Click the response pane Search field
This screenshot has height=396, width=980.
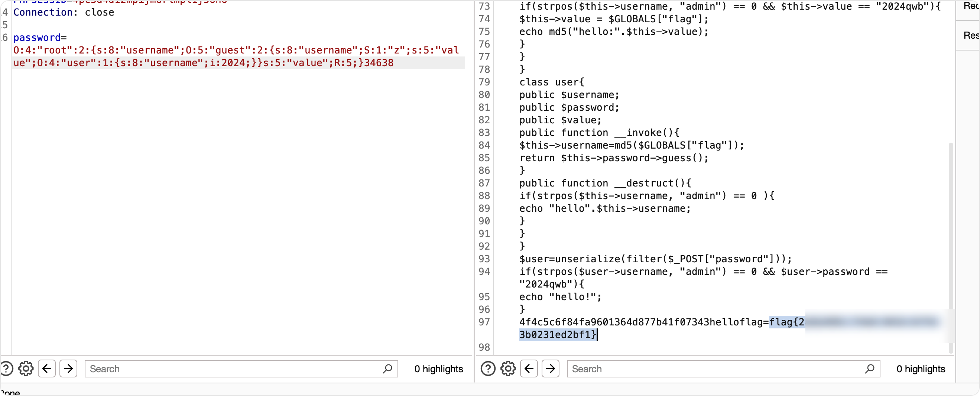(x=723, y=369)
